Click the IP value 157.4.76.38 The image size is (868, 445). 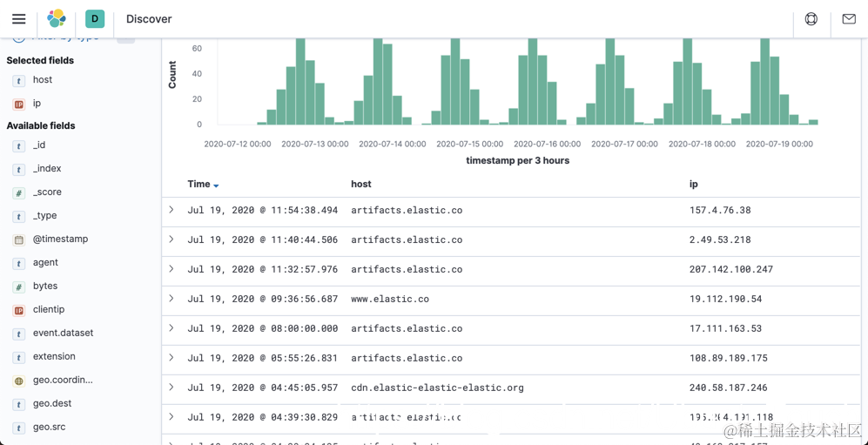[720, 211]
